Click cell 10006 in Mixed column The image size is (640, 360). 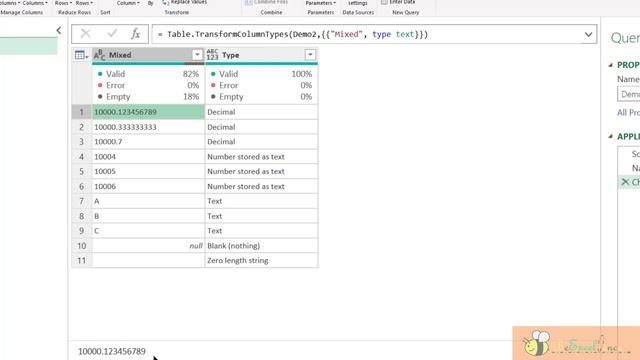coord(148,186)
